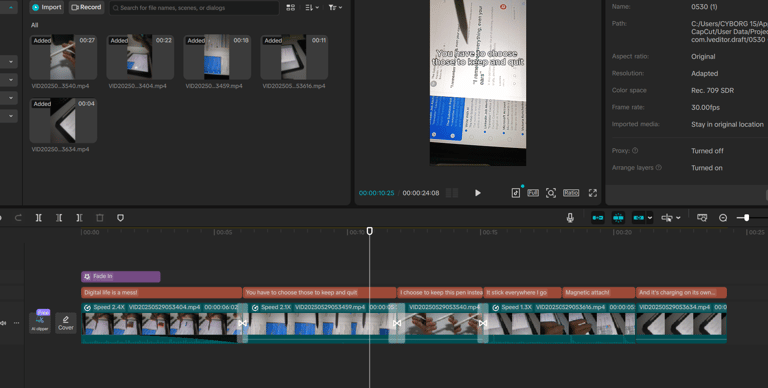Click transition between 053459 and 053540 clips
The width and height of the screenshot is (768, 388).
(397, 323)
